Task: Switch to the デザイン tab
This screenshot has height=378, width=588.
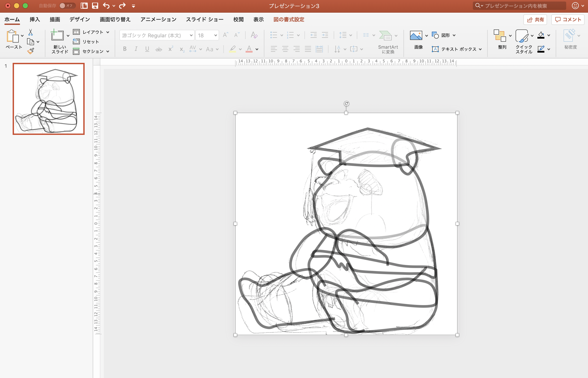Action: click(80, 19)
